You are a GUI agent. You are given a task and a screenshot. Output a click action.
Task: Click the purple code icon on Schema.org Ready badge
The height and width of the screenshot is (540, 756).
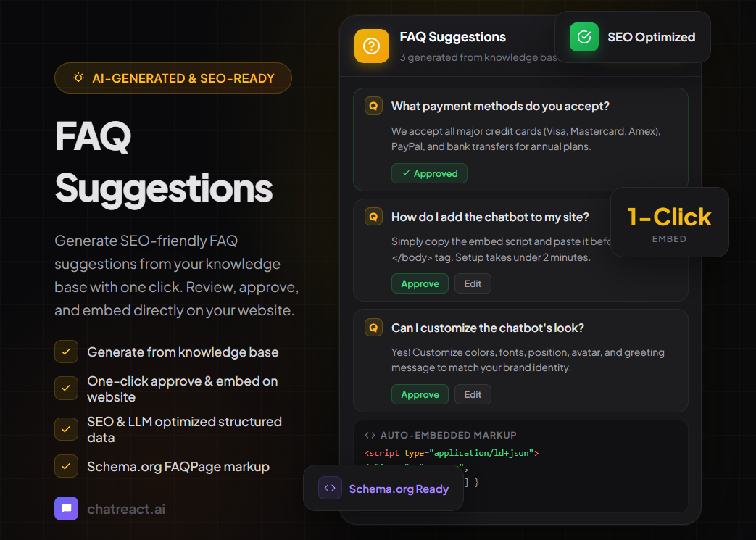click(329, 488)
